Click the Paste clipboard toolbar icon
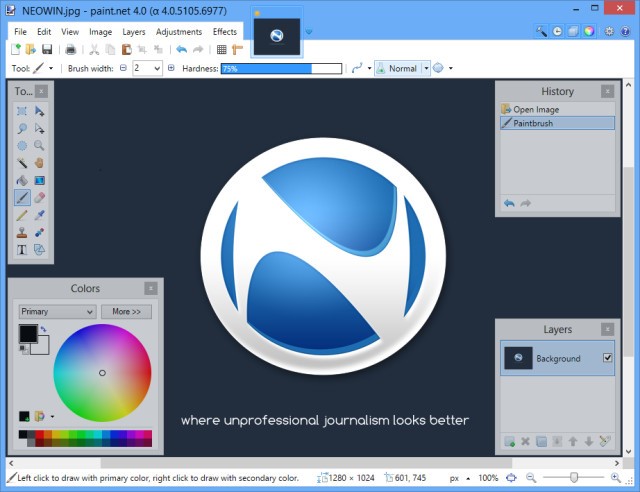 [127, 49]
